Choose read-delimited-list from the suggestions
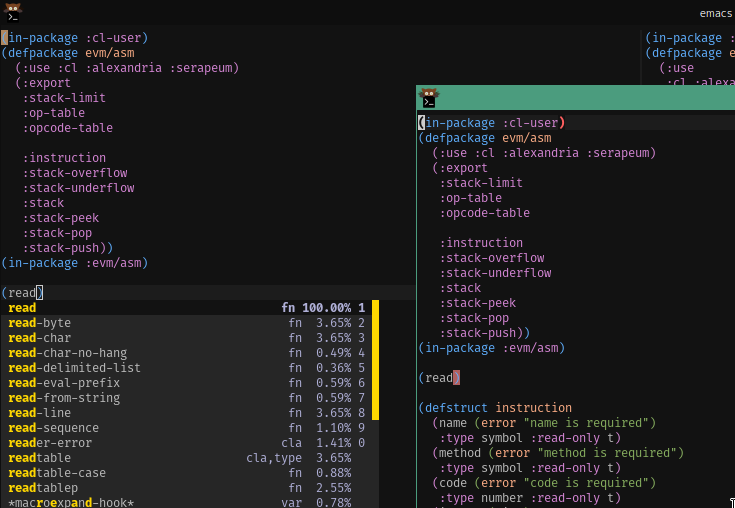 click(x=74, y=368)
